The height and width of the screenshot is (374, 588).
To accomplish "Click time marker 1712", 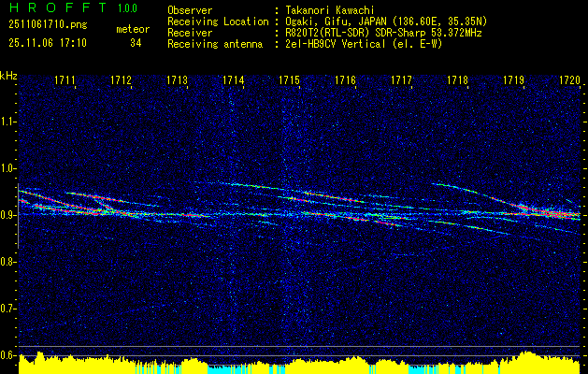I will click(x=122, y=80).
